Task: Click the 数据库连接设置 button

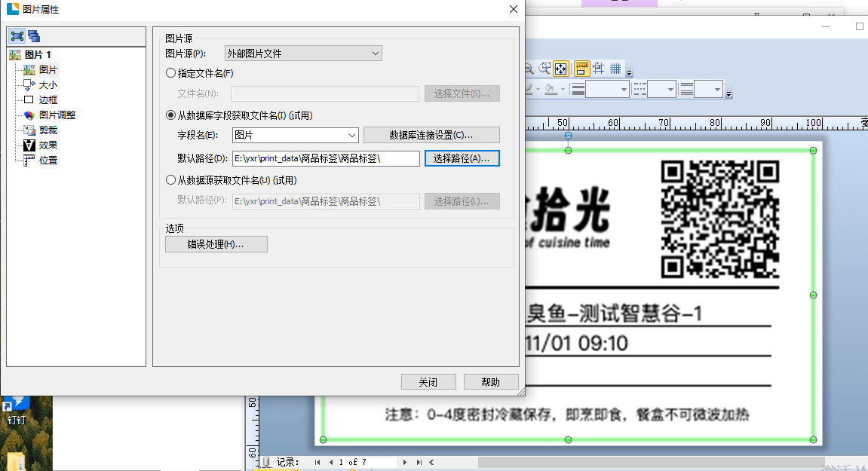Action: point(431,135)
